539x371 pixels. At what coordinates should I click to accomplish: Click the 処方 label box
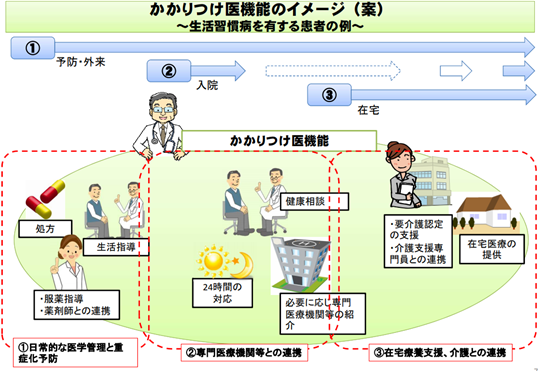pyautogui.click(x=45, y=229)
